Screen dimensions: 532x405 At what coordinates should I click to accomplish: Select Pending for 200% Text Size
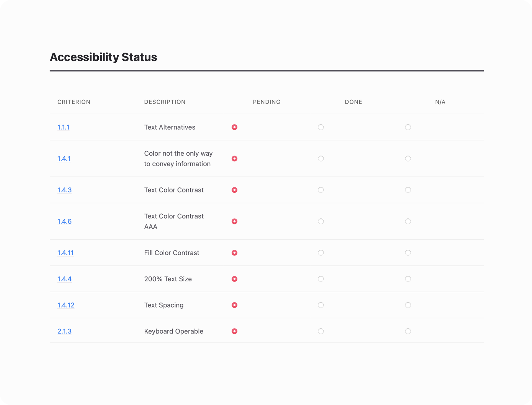[234, 279]
